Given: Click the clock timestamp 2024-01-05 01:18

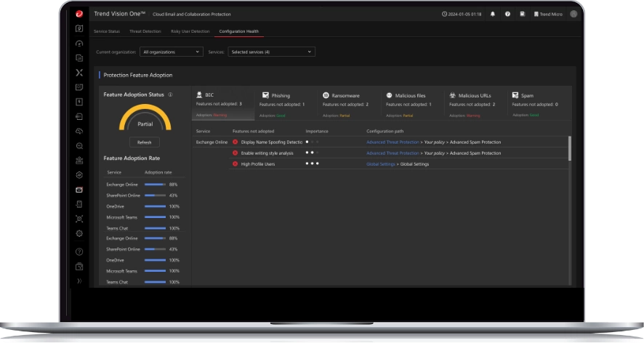Looking at the screenshot, I should pos(462,14).
